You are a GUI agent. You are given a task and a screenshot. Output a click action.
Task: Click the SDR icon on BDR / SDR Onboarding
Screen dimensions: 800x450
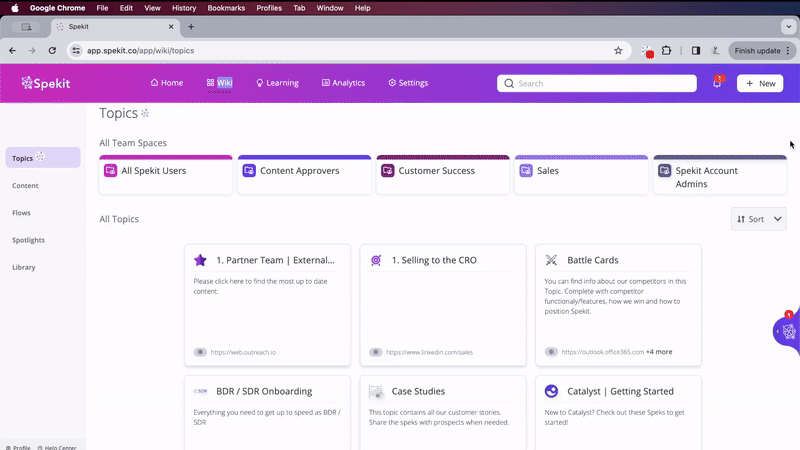coord(200,391)
